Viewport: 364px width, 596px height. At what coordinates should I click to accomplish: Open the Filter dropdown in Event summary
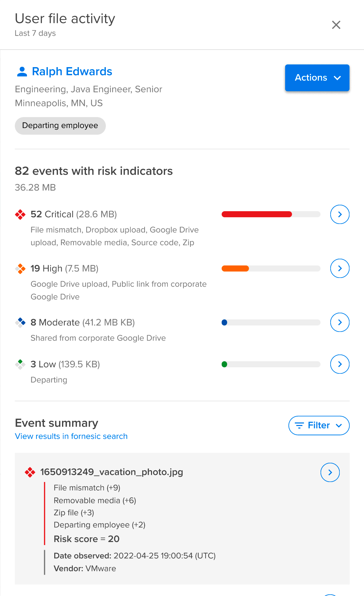pyautogui.click(x=318, y=425)
